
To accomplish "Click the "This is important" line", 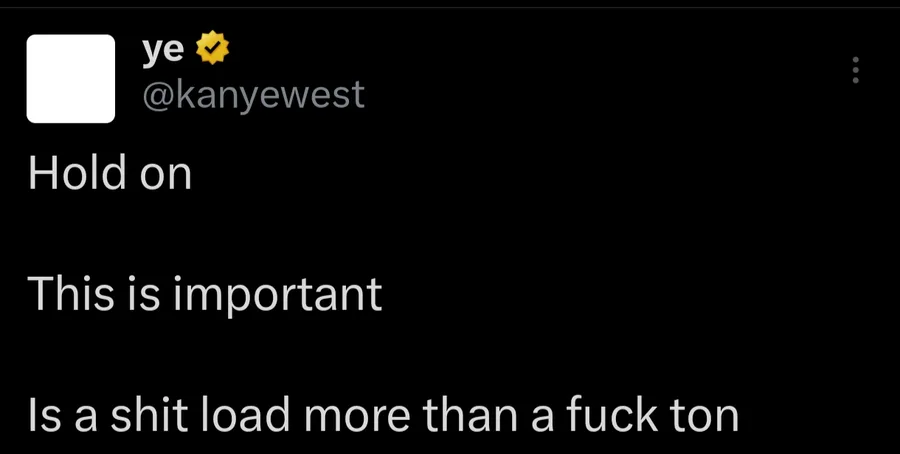I will point(204,294).
